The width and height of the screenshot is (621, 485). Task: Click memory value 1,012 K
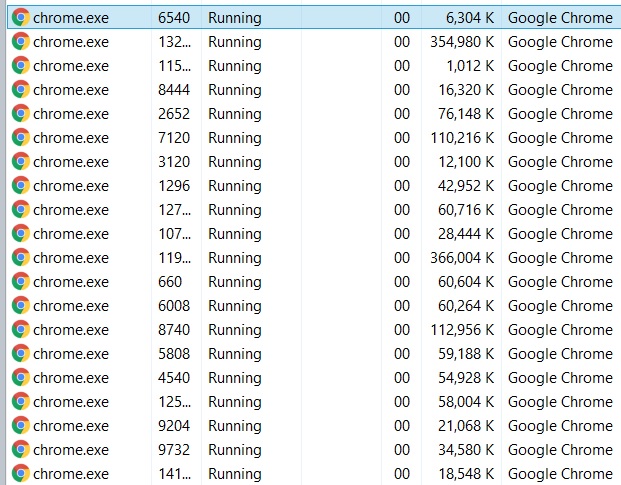[x=470, y=66]
